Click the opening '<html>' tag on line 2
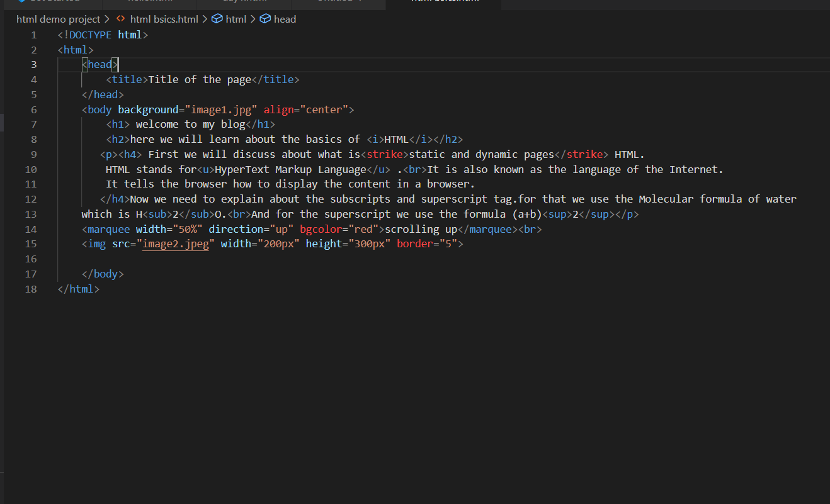This screenshot has height=504, width=830. [x=76, y=50]
